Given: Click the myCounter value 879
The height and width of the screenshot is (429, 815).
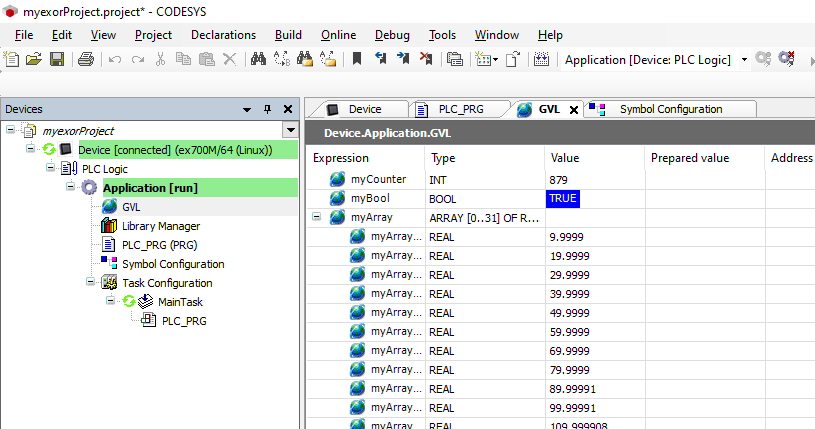Looking at the screenshot, I should point(558,180).
